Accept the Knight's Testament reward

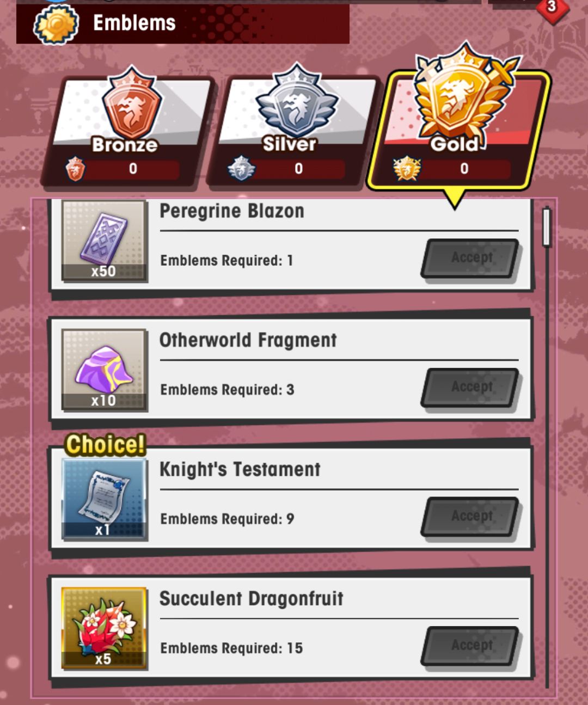pyautogui.click(x=471, y=517)
